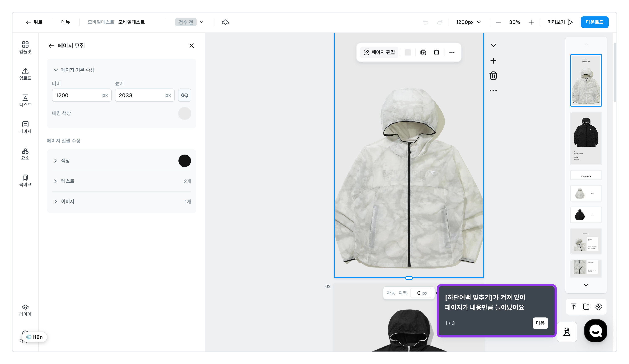This screenshot has height=364, width=629.
Task: Open the 페이지 page panel
Action: 25,127
